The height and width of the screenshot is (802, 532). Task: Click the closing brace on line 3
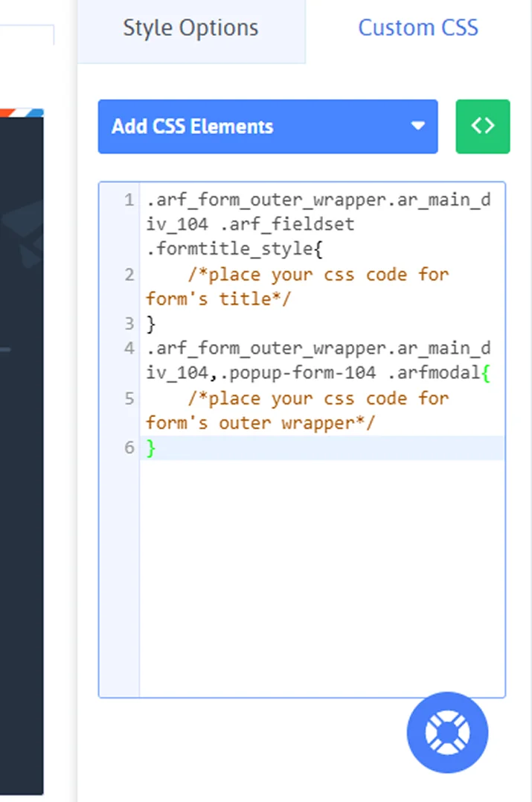click(151, 324)
